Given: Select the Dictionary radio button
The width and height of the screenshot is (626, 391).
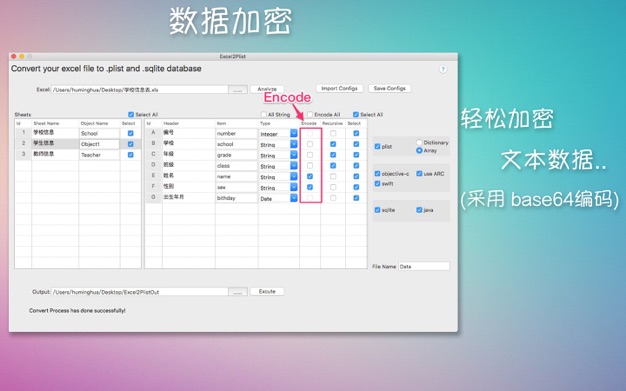Looking at the screenshot, I should (x=419, y=143).
